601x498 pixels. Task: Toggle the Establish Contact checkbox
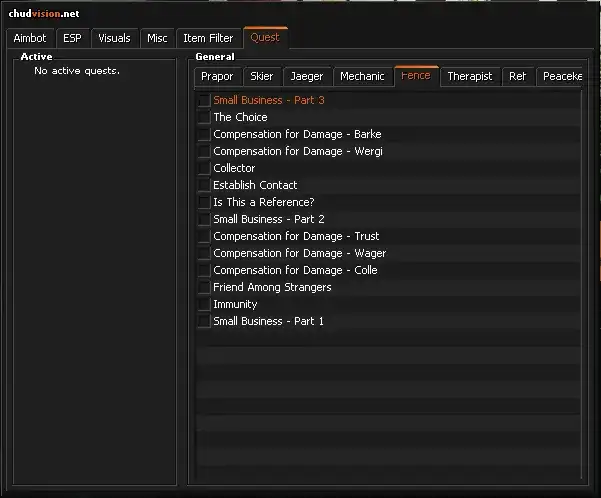(204, 186)
